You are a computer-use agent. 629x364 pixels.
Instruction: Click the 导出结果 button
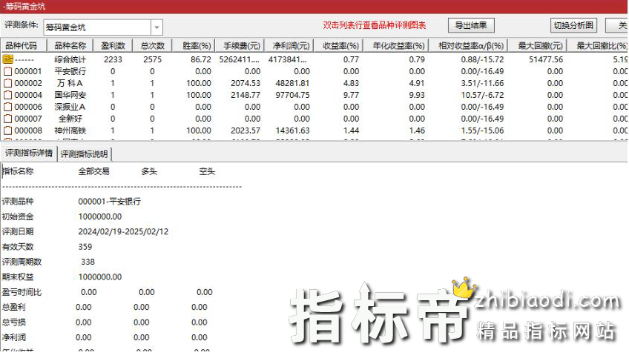(x=471, y=25)
